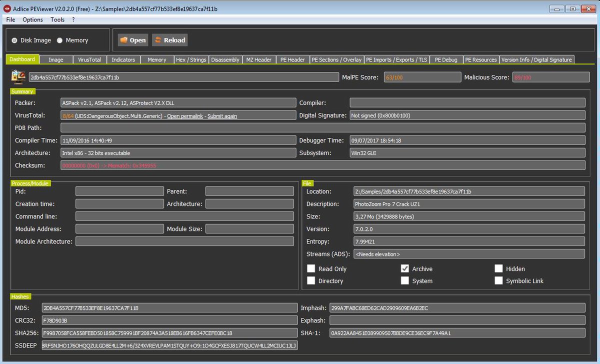This screenshot has width=600, height=364.
Task: Switch to the Hex / Strings tab
Action: pyautogui.click(x=191, y=59)
